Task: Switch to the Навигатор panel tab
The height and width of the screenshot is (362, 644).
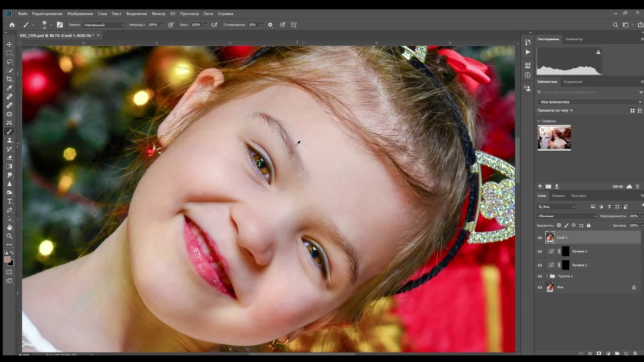Action: (x=574, y=39)
